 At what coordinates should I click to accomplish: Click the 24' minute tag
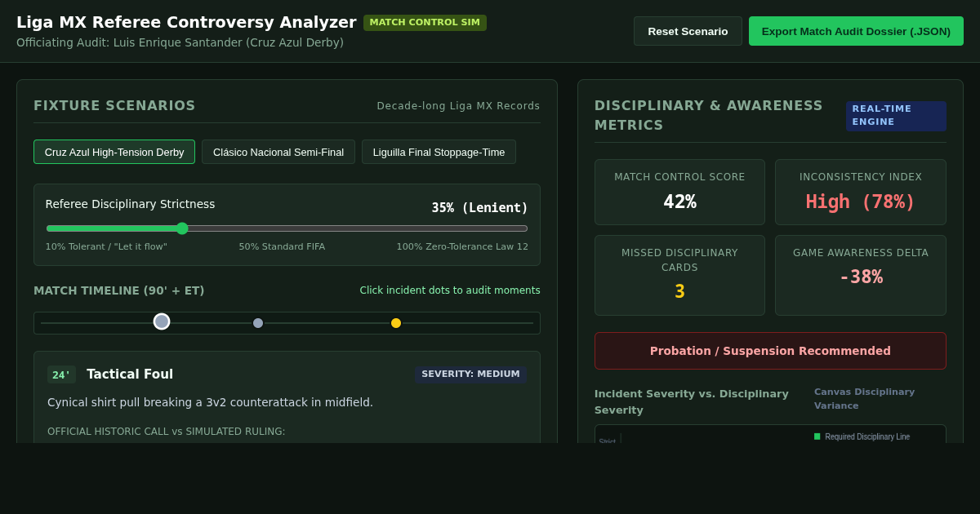[61, 374]
